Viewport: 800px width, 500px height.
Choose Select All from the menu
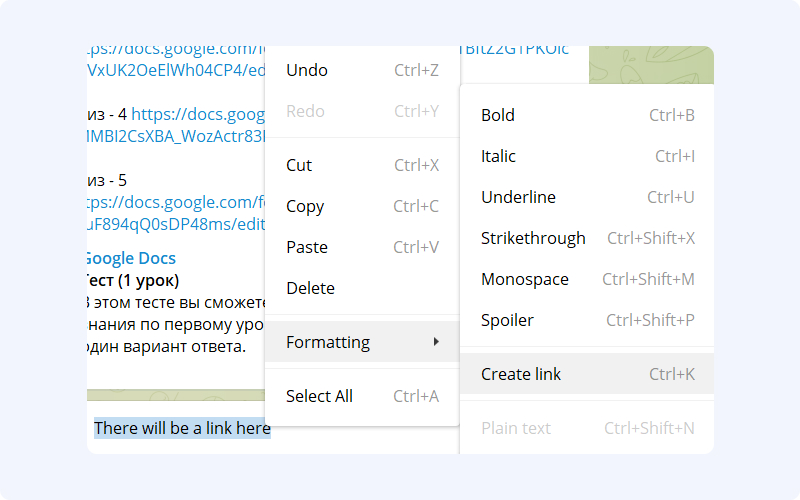pyautogui.click(x=362, y=396)
